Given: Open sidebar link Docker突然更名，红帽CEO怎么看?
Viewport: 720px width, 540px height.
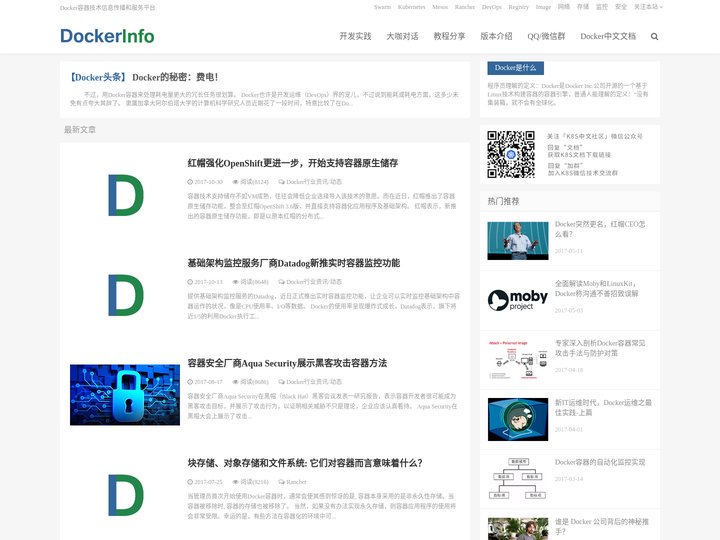Looking at the screenshot, I should click(600, 229).
